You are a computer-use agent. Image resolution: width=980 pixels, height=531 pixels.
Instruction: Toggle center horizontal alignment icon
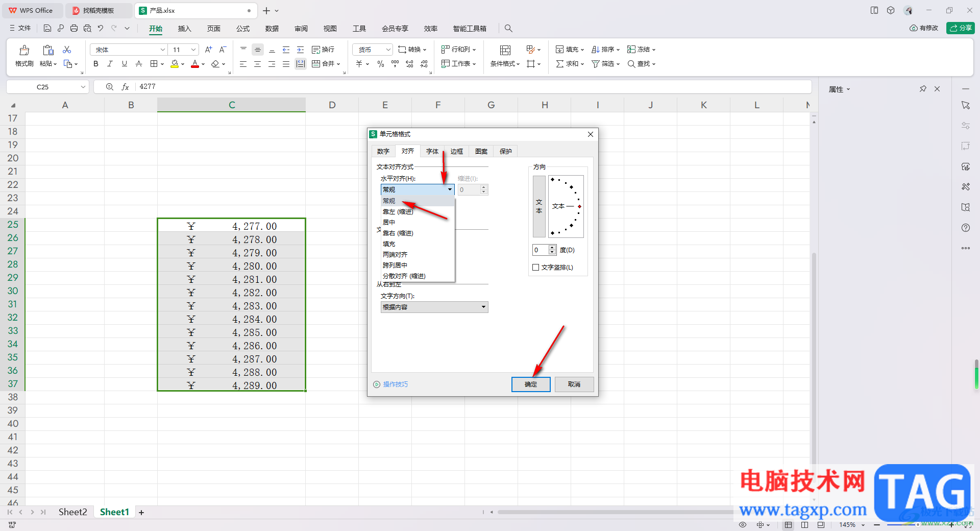click(257, 64)
